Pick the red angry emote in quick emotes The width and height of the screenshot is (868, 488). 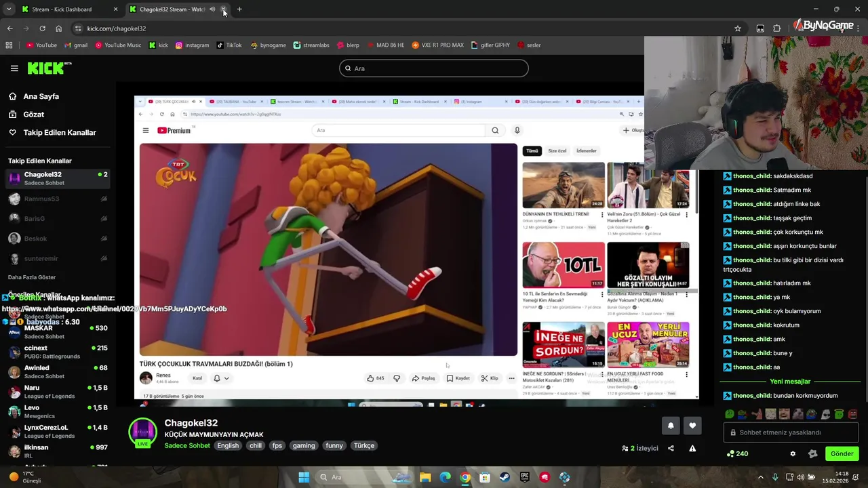point(852,414)
